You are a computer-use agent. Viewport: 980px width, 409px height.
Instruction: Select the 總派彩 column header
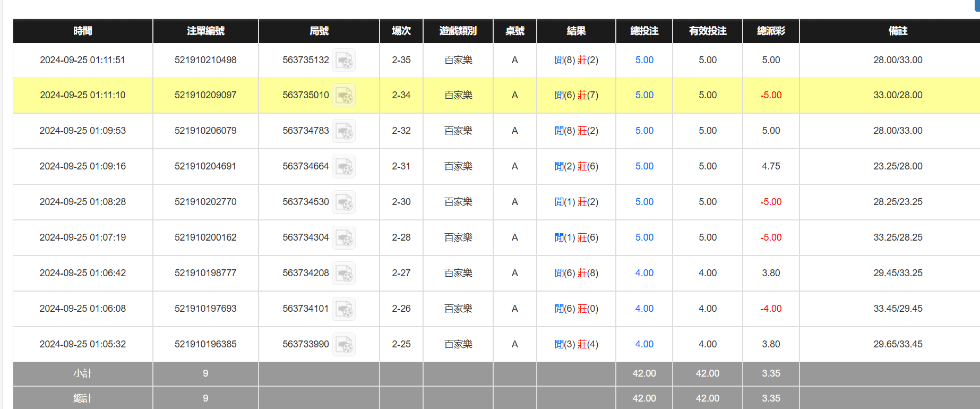pos(771,31)
